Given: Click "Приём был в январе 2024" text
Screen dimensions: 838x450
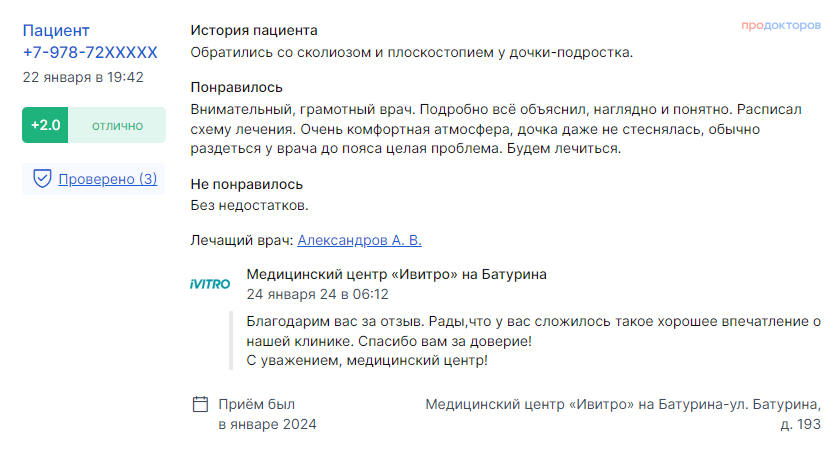Looking at the screenshot, I should pyautogui.click(x=267, y=414).
